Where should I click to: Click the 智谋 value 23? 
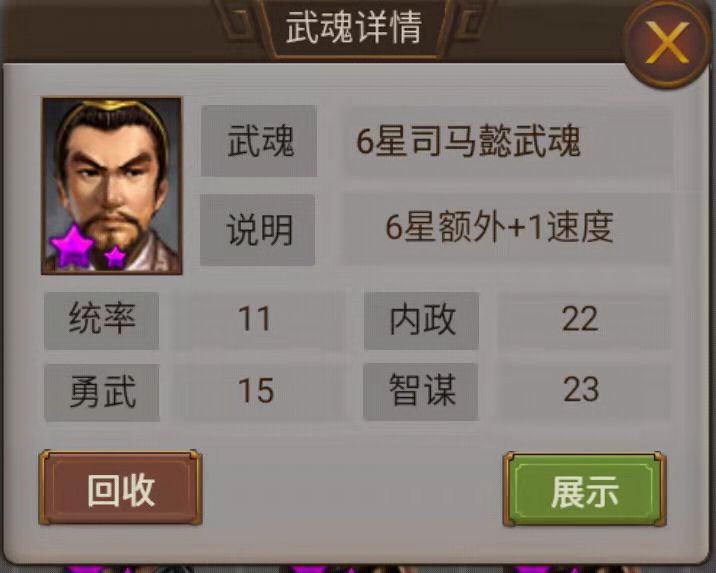pos(580,389)
